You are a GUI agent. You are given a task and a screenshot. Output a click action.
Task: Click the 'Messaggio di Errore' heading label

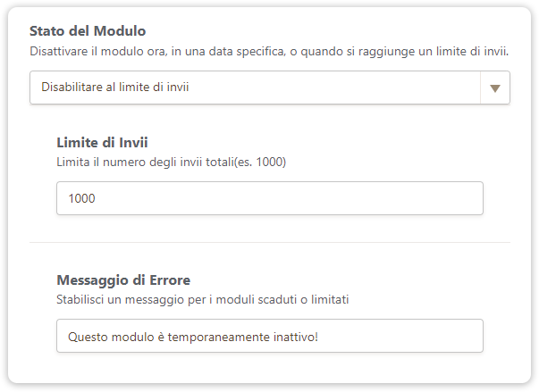tap(123, 279)
